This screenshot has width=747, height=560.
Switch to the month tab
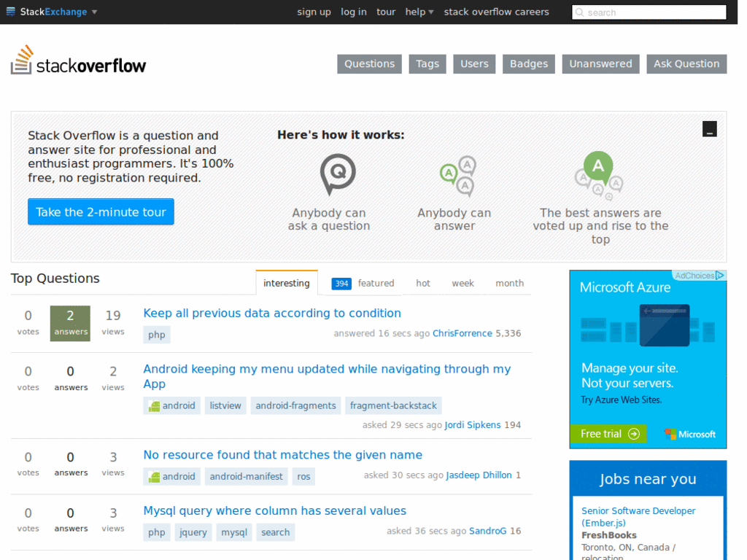(509, 283)
